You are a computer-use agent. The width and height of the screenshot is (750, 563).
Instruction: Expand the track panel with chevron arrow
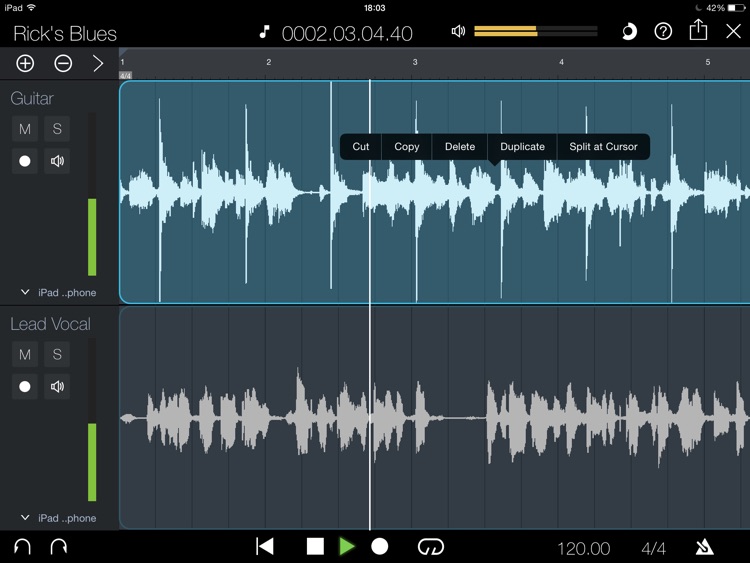click(98, 63)
